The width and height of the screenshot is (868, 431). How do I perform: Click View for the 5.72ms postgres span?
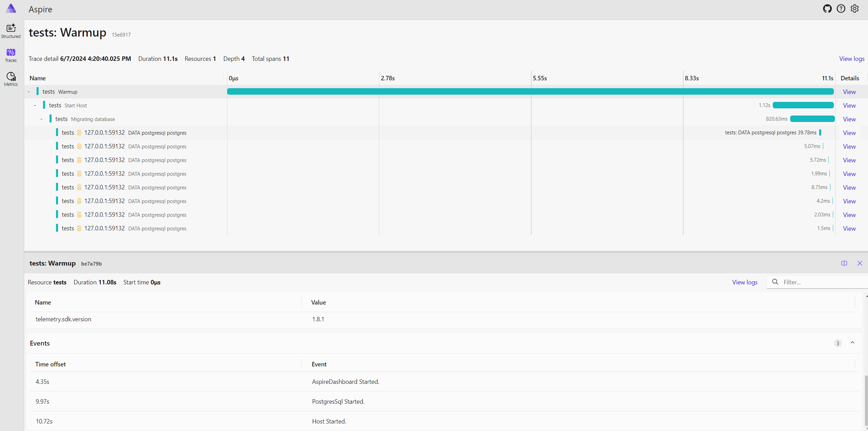(849, 160)
